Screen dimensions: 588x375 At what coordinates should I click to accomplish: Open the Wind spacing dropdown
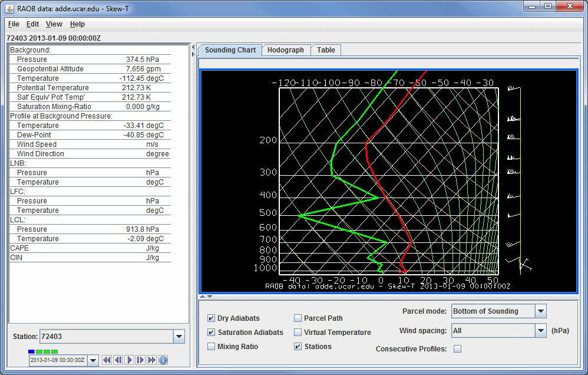[x=540, y=331]
